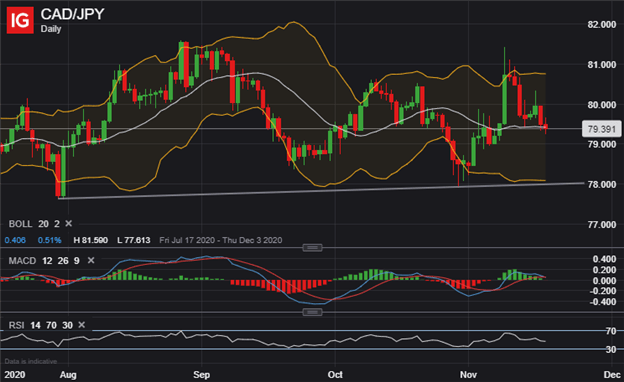Change the Daily timeframe label
The image size is (624, 382).
coord(51,29)
